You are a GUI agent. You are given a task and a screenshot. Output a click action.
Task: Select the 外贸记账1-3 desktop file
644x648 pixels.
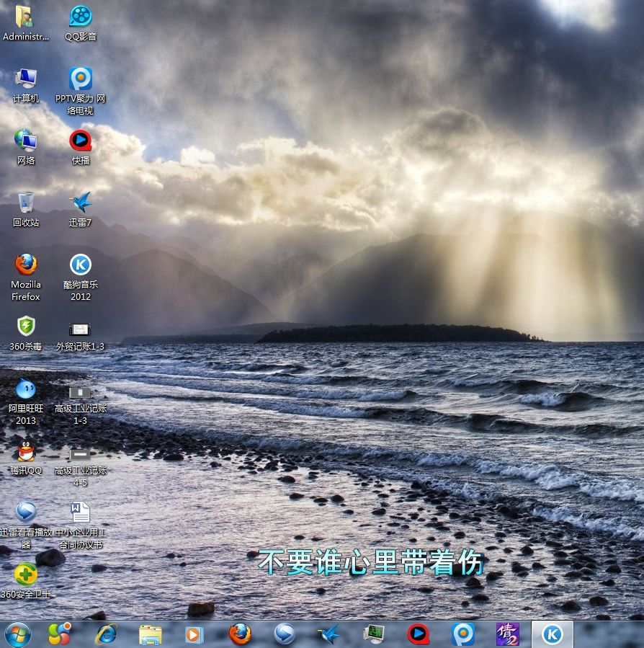tap(80, 336)
